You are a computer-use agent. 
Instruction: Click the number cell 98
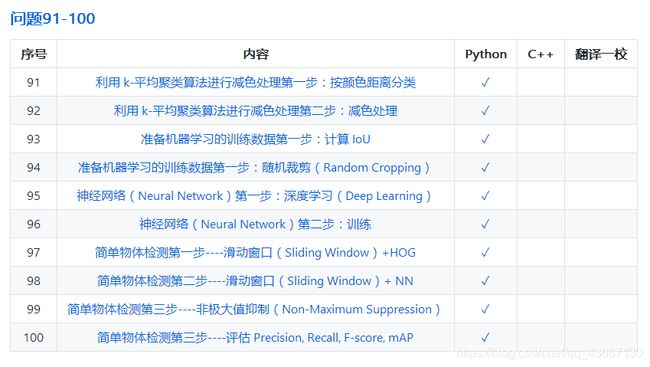[34, 281]
